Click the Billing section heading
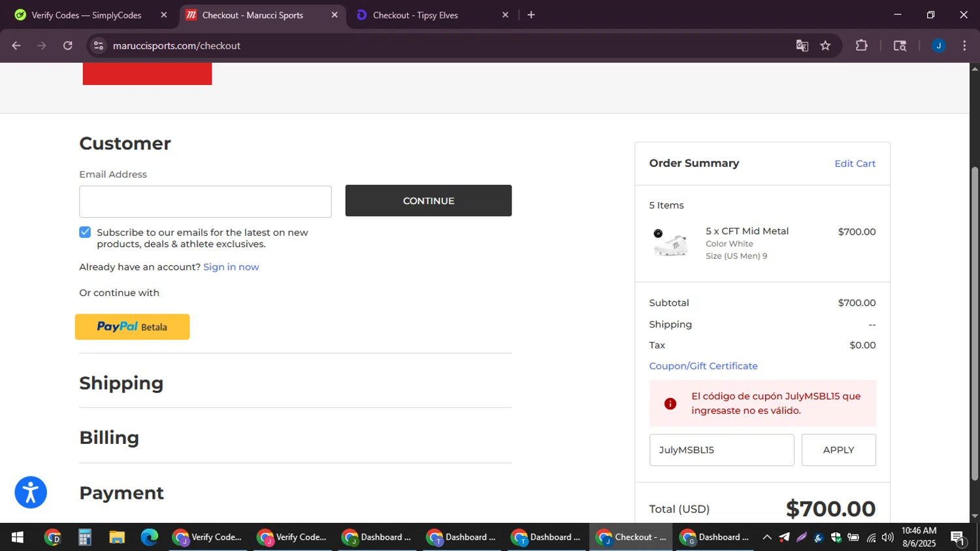Screen dimensions: 980x551 [x=109, y=437]
